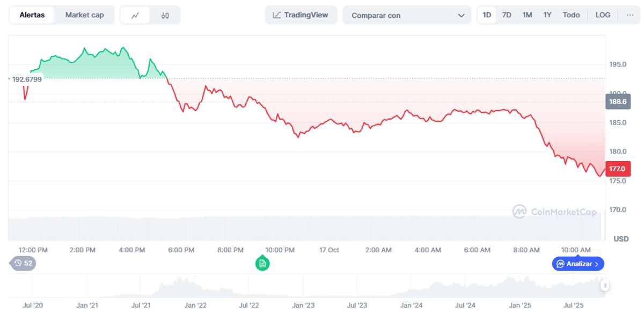
Task: Select the Alertas tab
Action: [32, 15]
